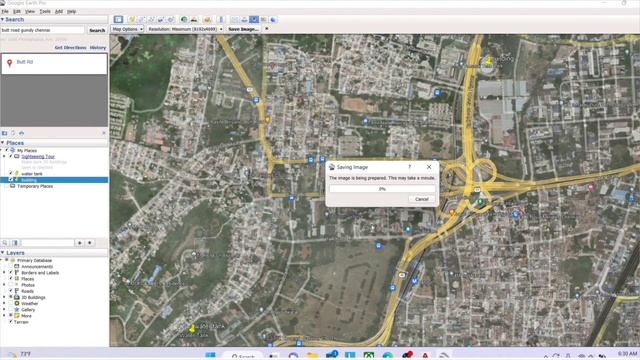Toggle the Sightseeing Tour checkbox
The image size is (640, 360).
(x=11, y=156)
